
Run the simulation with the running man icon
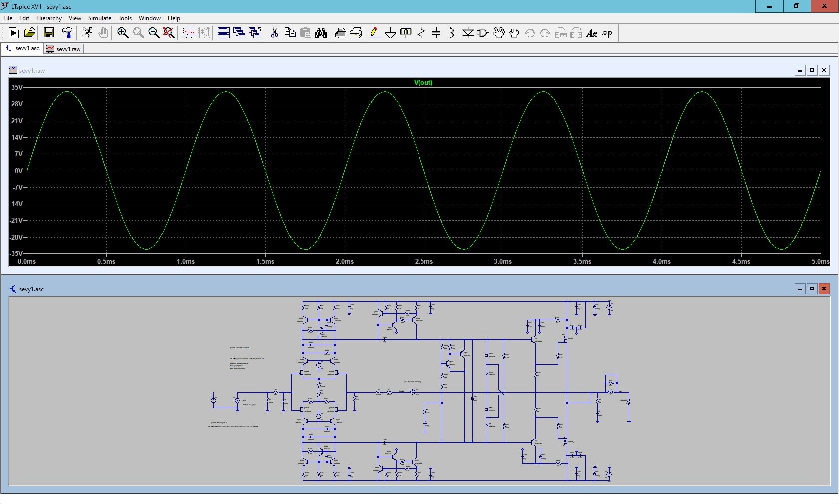(87, 33)
